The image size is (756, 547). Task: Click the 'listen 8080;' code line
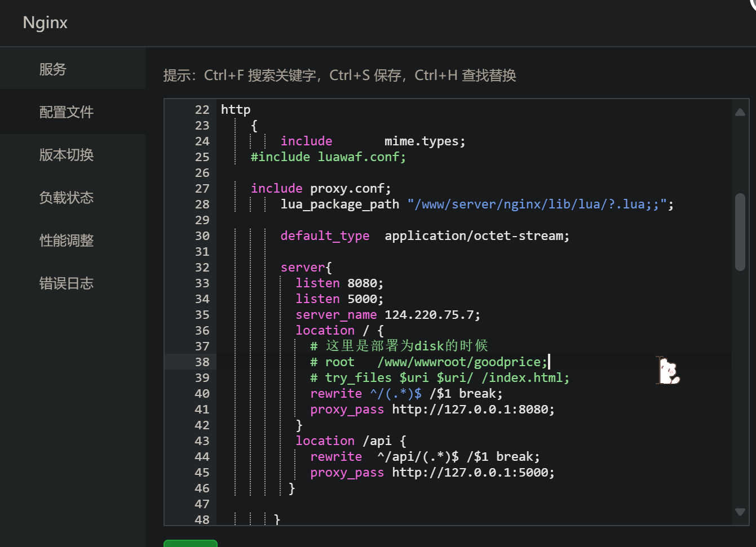[339, 283]
